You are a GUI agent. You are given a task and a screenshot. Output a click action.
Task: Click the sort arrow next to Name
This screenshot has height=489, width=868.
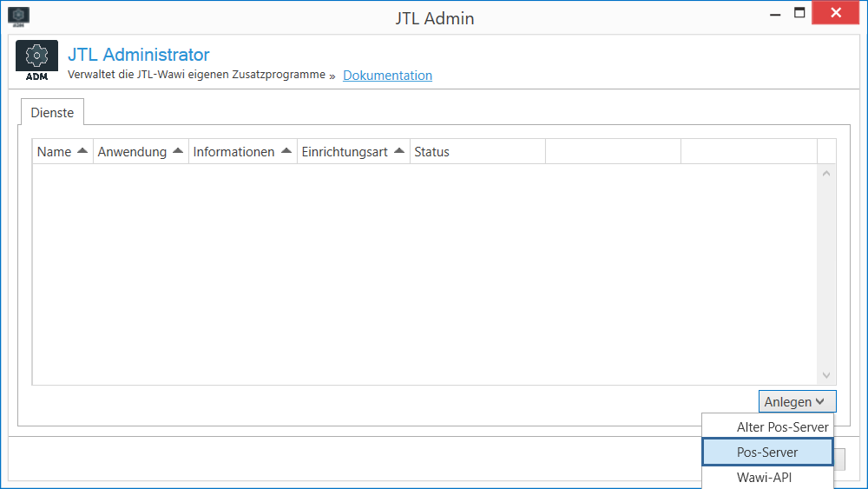tap(82, 151)
